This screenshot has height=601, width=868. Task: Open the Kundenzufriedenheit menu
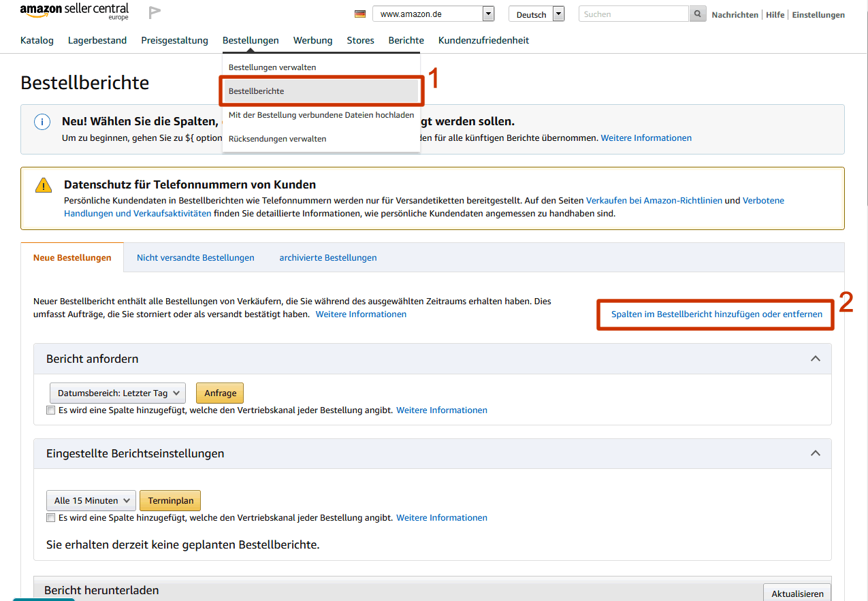[484, 40]
